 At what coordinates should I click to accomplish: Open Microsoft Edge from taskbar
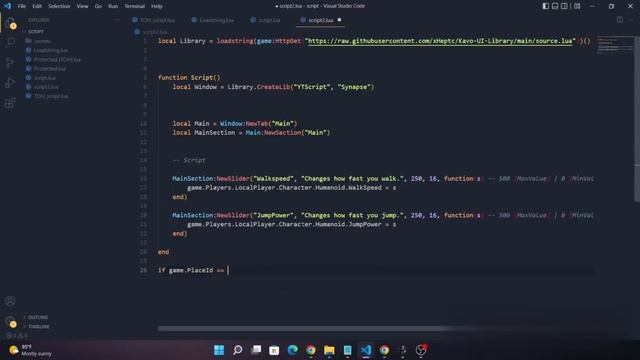pos(292,350)
